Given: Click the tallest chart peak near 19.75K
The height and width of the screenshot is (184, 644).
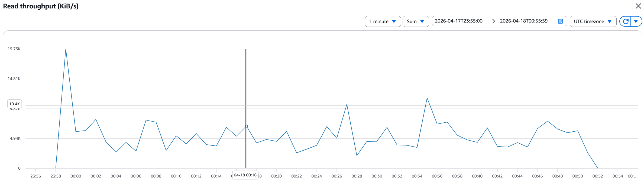Looking at the screenshot, I should tap(66, 49).
